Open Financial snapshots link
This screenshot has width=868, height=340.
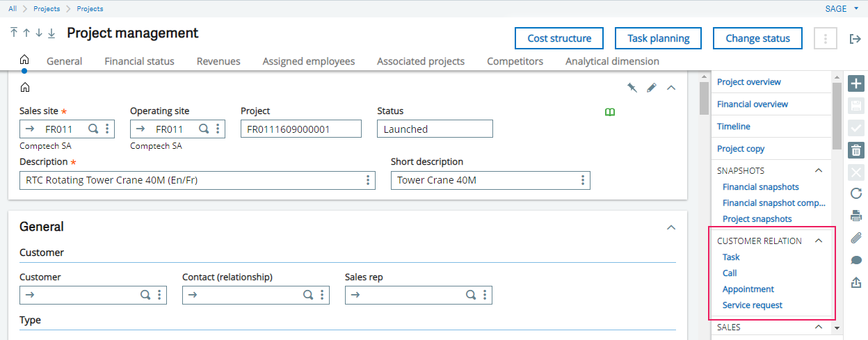click(760, 187)
